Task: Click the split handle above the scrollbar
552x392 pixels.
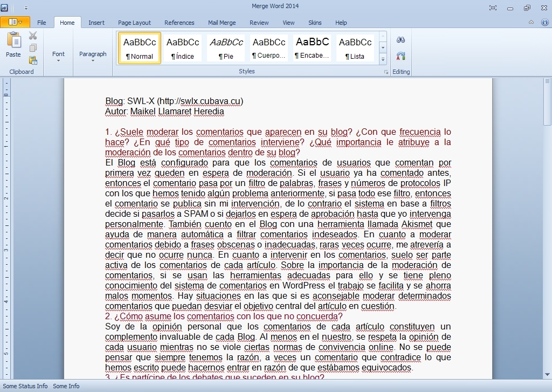Action: tap(547, 81)
